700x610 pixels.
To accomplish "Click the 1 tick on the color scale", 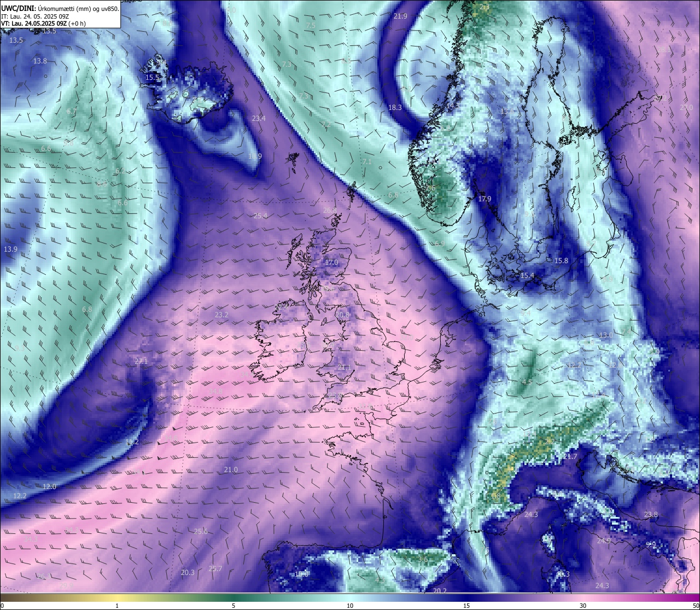I will click(x=117, y=606).
